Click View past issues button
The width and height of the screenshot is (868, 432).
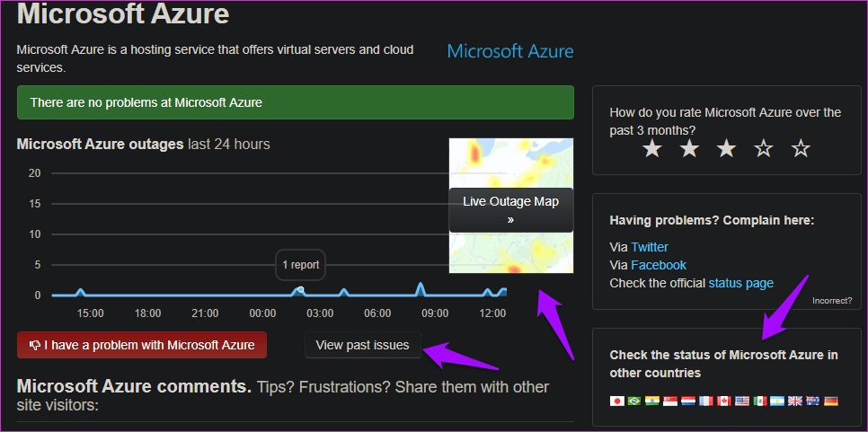coord(363,345)
